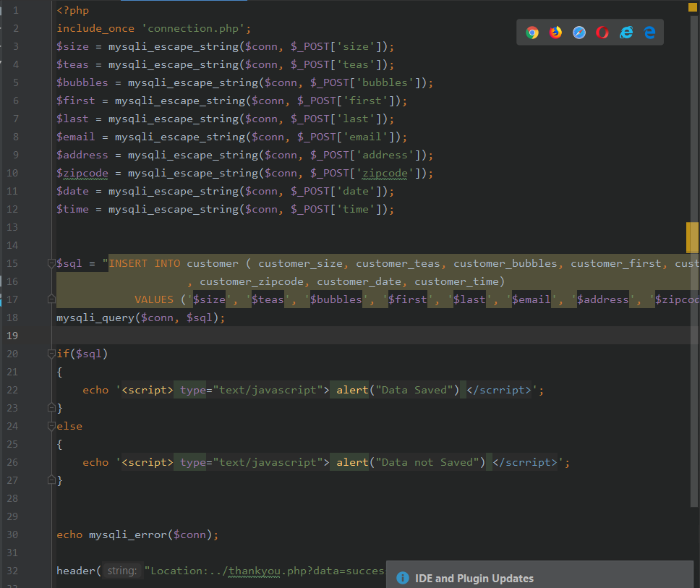Image resolution: width=700 pixels, height=588 pixels.
Task: Place the cursor on empty line 19
Action: [x=375, y=336]
